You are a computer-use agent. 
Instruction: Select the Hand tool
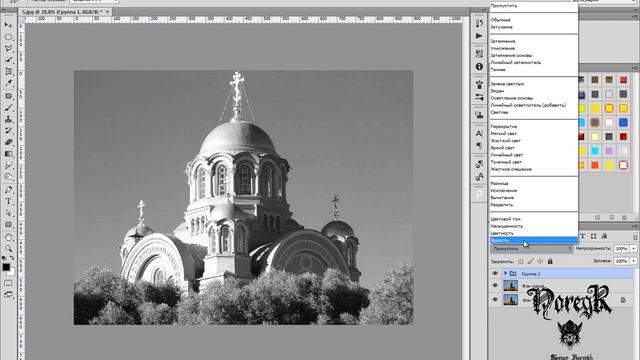8,237
